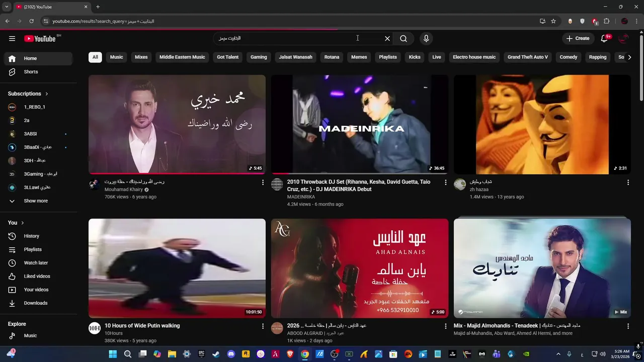Clear the search query with X
This screenshot has height=362, width=644.
coord(387,39)
